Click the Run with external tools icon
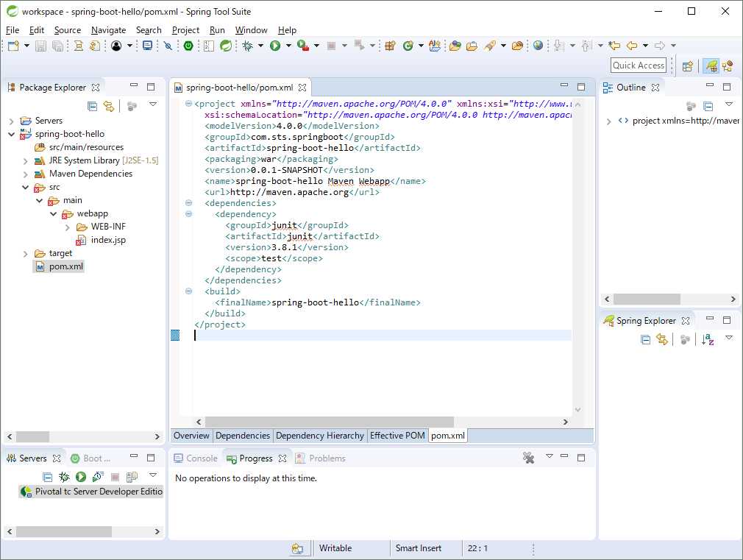This screenshot has width=743, height=560. tap(303, 46)
